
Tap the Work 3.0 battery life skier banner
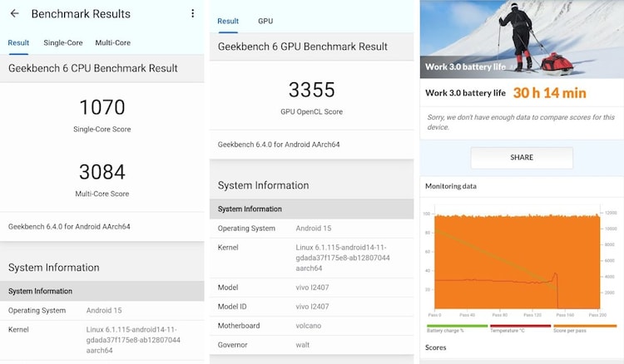[522, 39]
